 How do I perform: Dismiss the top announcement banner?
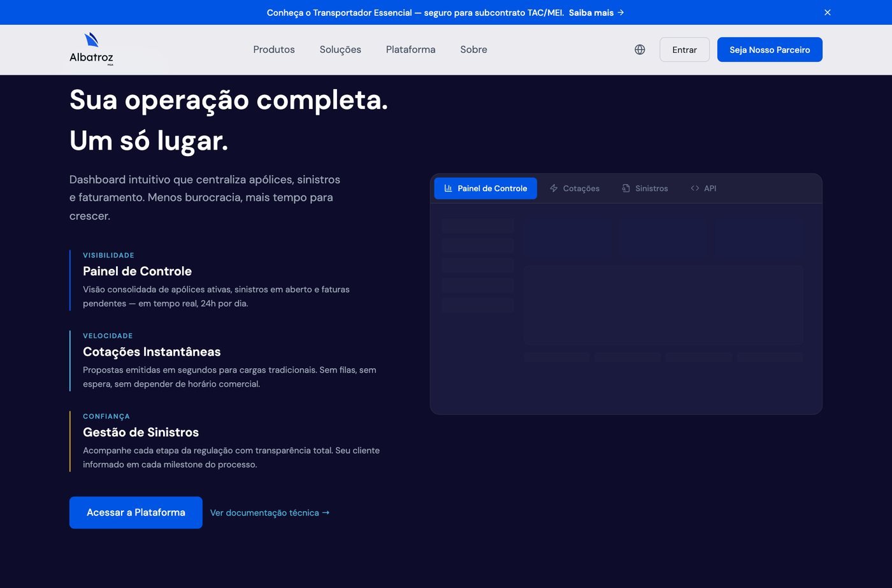pyautogui.click(x=827, y=12)
